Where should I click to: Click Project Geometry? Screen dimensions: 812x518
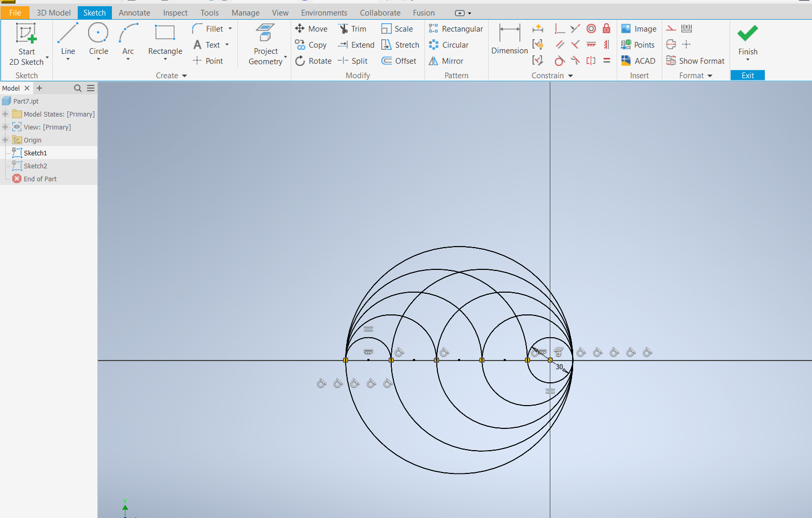265,44
